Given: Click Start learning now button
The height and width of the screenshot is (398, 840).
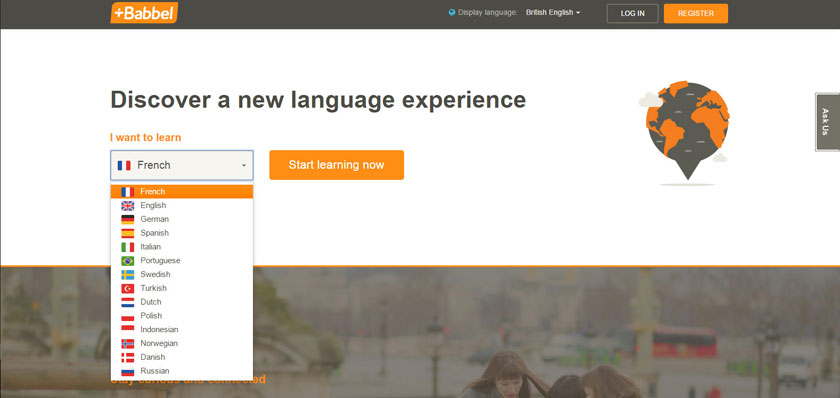Looking at the screenshot, I should point(336,165).
